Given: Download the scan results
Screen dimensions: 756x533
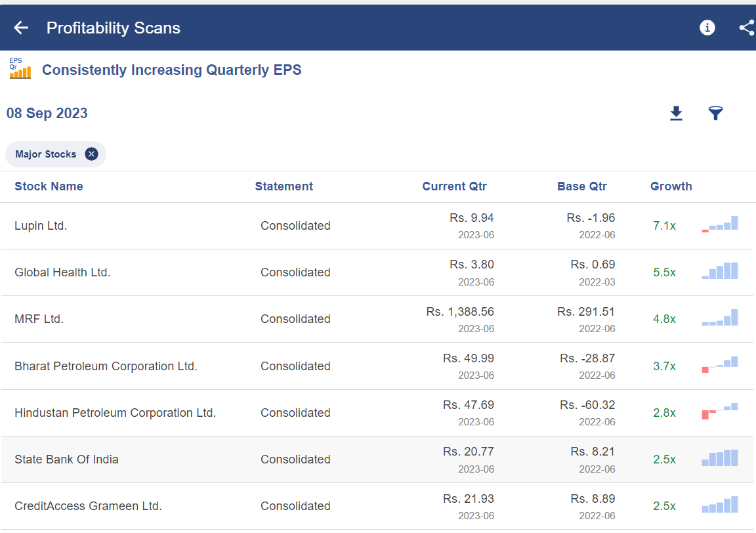Looking at the screenshot, I should [676, 114].
